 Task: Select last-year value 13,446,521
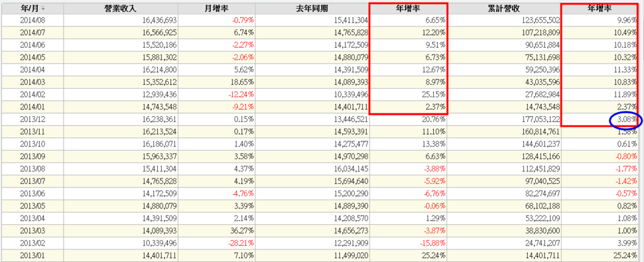(350, 120)
